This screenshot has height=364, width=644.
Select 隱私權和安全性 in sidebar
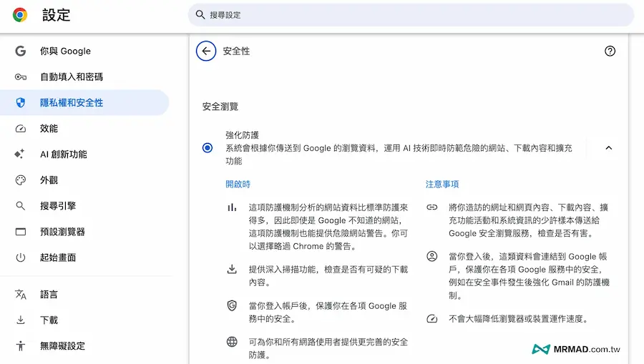point(84,102)
